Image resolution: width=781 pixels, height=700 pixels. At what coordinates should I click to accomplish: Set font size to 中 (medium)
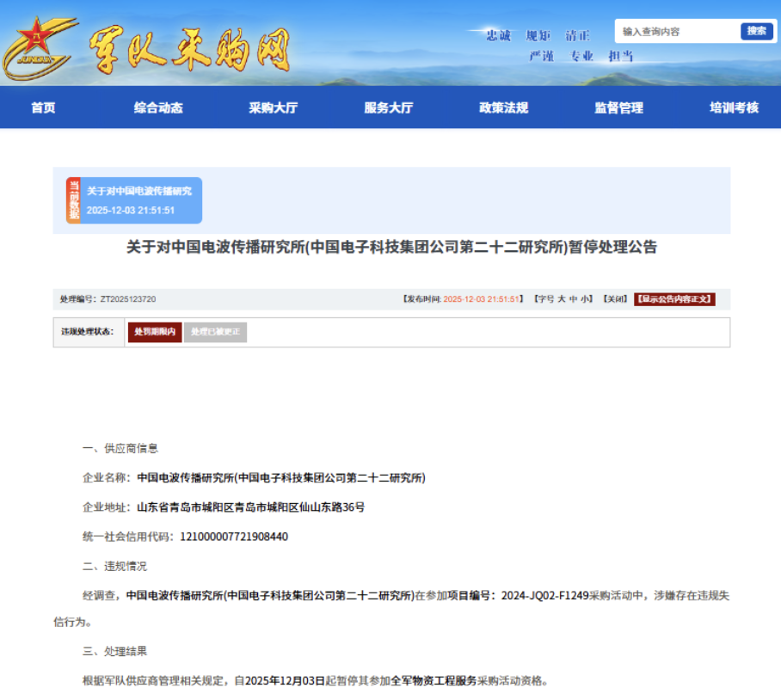[573, 299]
